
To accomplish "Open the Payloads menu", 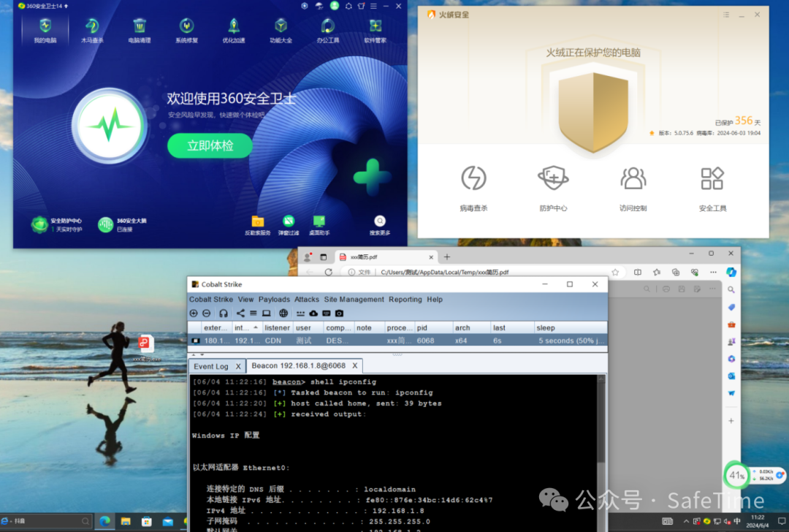I will (274, 300).
